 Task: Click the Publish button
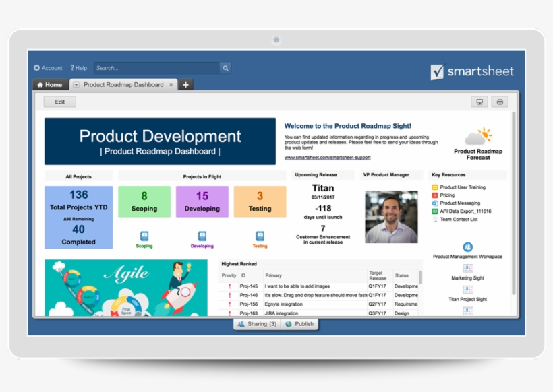click(299, 324)
